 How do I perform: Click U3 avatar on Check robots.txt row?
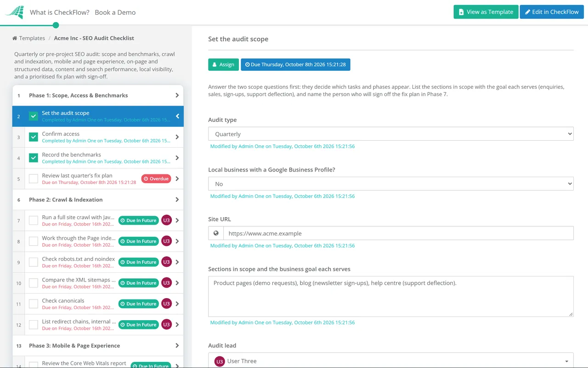click(166, 262)
